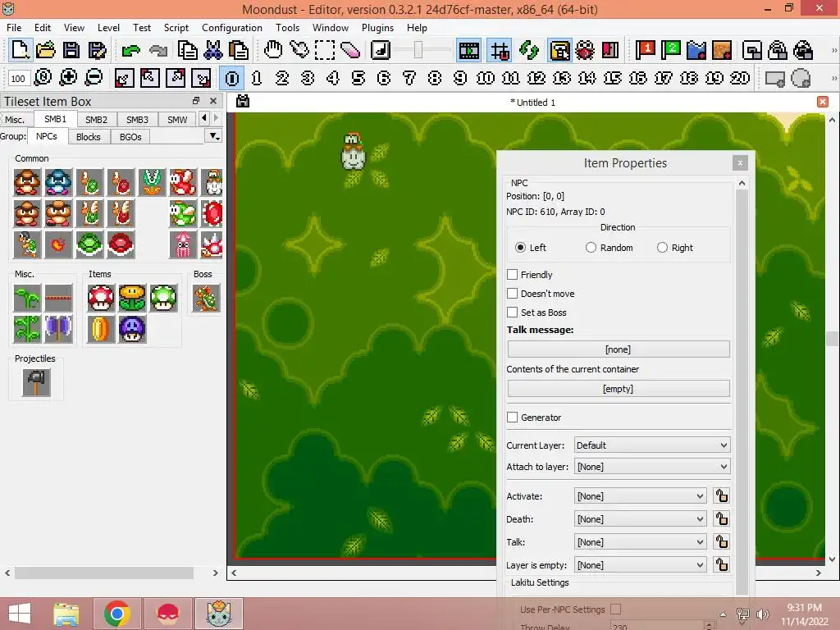This screenshot has width=840, height=630.
Task: Zoom out with minus magnifier icon
Action: point(94,78)
